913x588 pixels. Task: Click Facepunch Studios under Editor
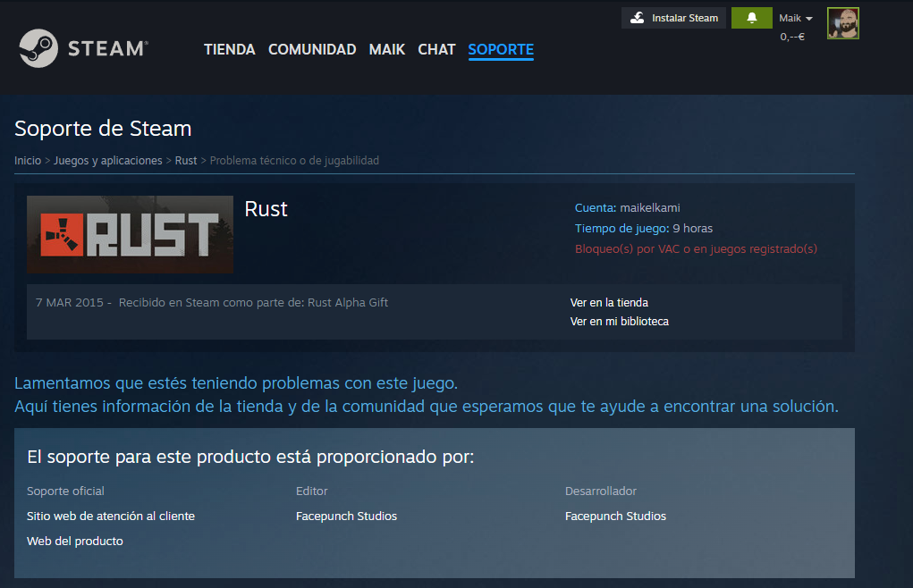[346, 516]
